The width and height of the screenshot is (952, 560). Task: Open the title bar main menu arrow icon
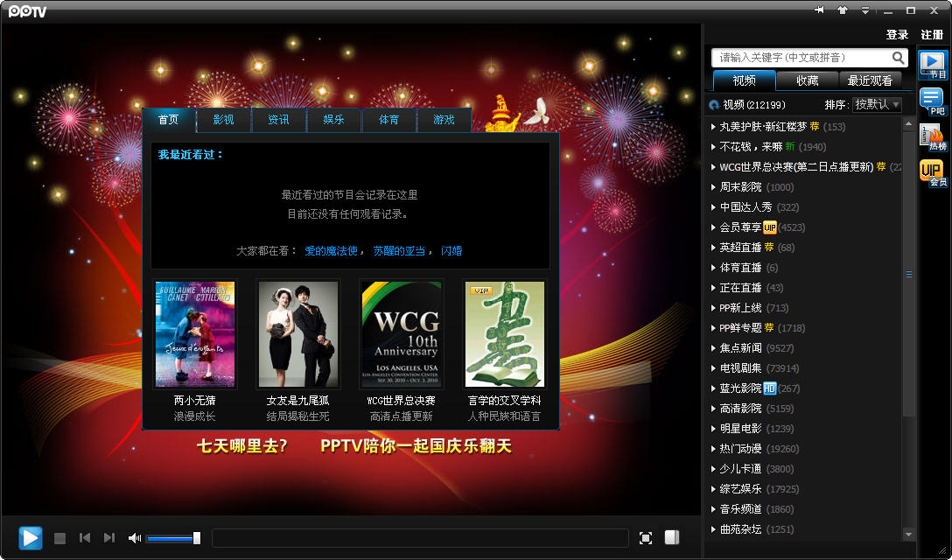click(865, 10)
